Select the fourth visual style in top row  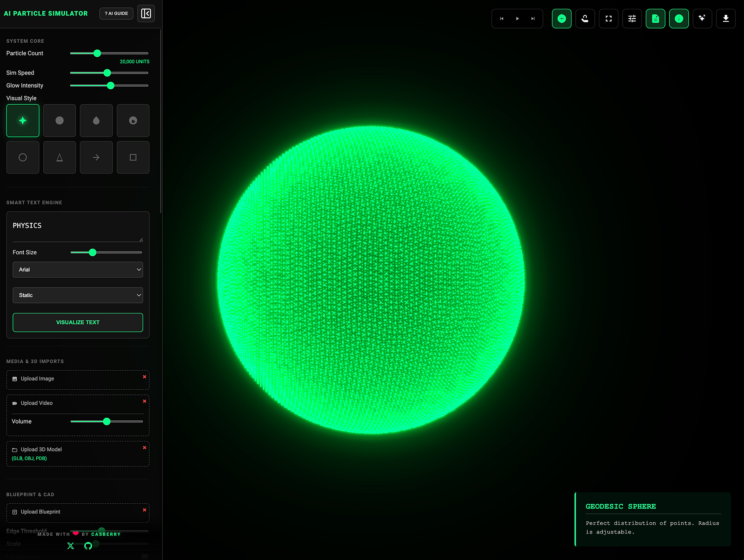(x=133, y=120)
